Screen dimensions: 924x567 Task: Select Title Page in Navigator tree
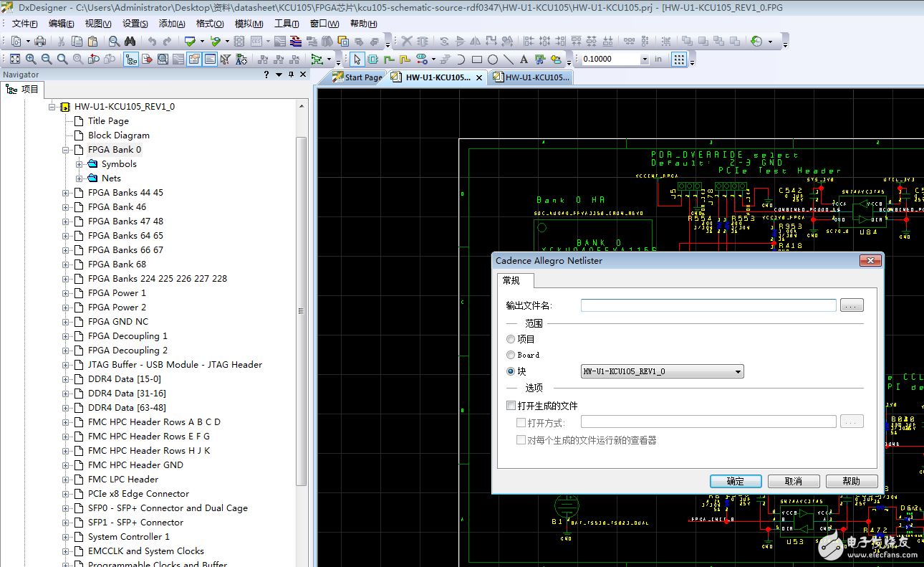pyautogui.click(x=108, y=121)
